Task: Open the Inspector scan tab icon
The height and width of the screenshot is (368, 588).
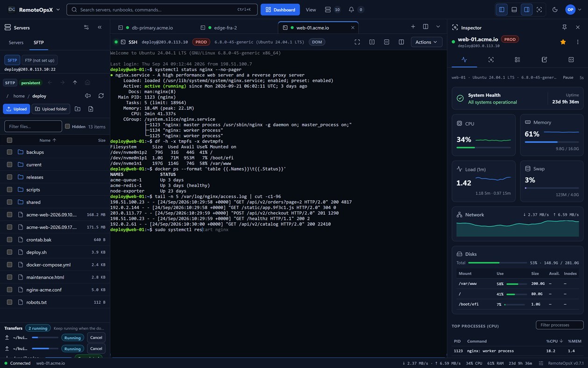Action: [491, 60]
